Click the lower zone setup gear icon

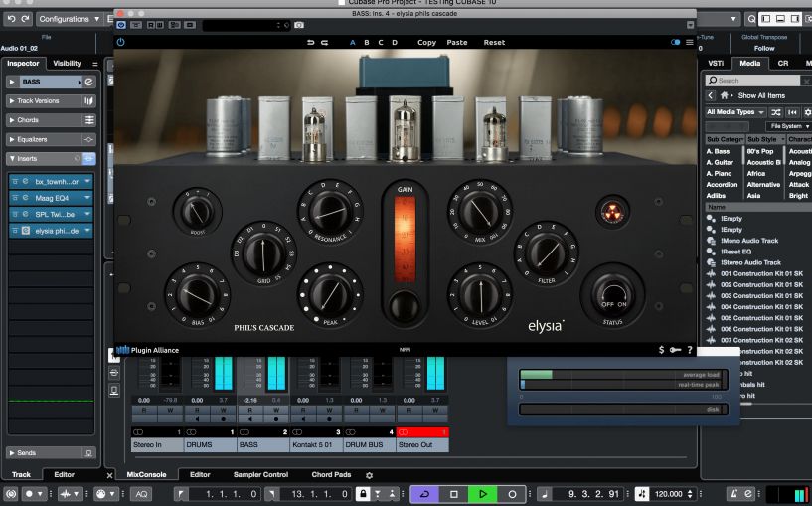point(370,475)
